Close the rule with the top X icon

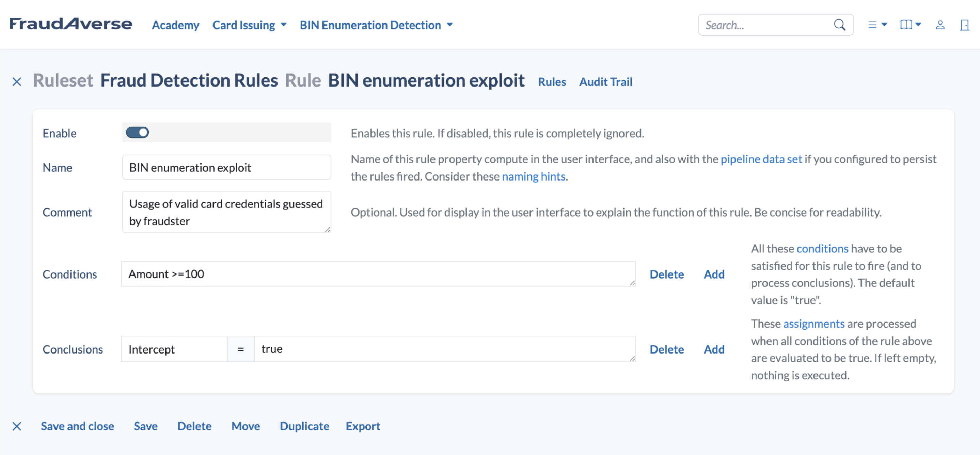coord(17,81)
